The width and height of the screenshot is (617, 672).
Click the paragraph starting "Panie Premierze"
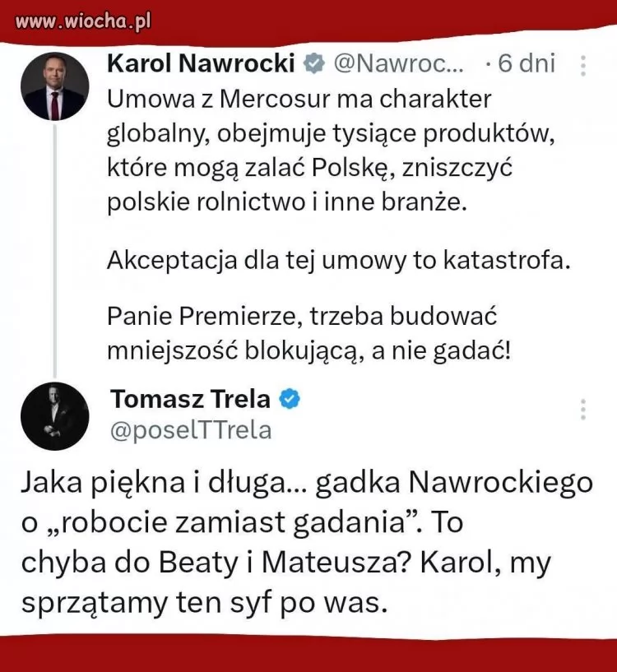(x=309, y=334)
